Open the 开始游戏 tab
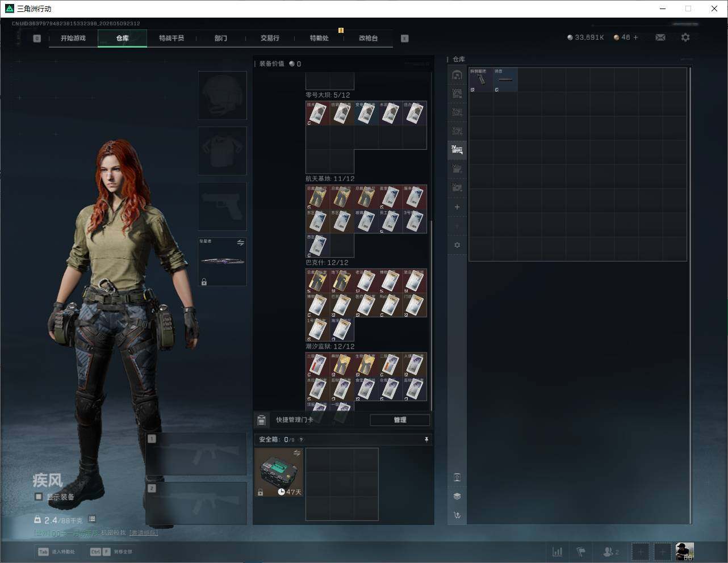The width and height of the screenshot is (728, 563). coord(73,38)
